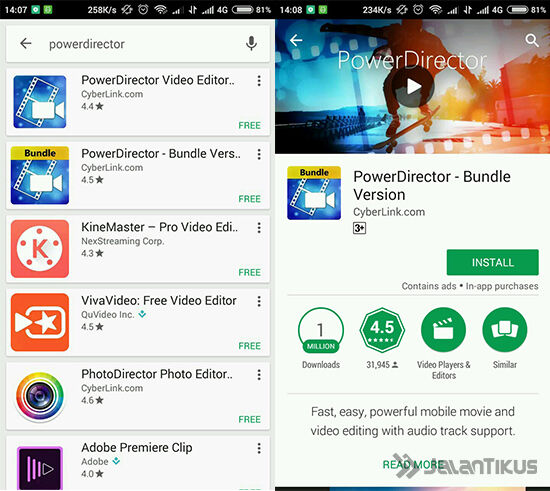The image size is (550, 491).
Task: Tap the microphone voice search icon
Action: pos(251,43)
